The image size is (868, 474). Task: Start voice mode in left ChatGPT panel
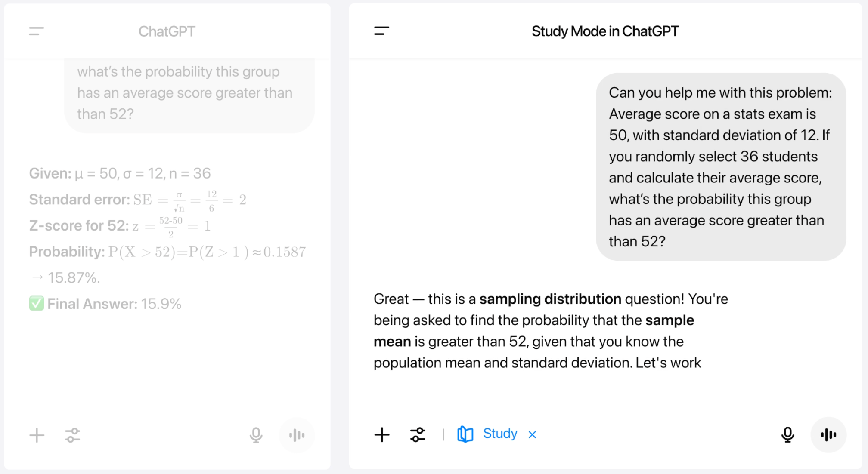coord(297,435)
